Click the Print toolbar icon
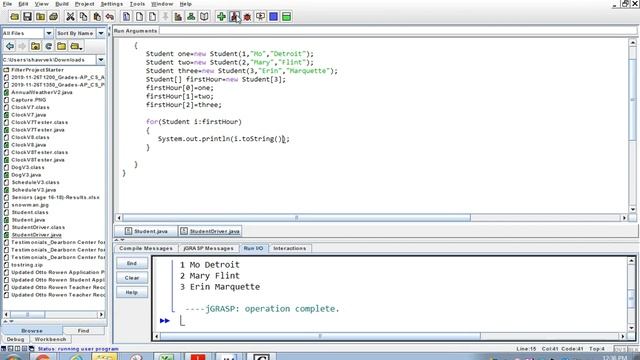The width and height of the screenshot is (640, 360). click(x=53, y=17)
